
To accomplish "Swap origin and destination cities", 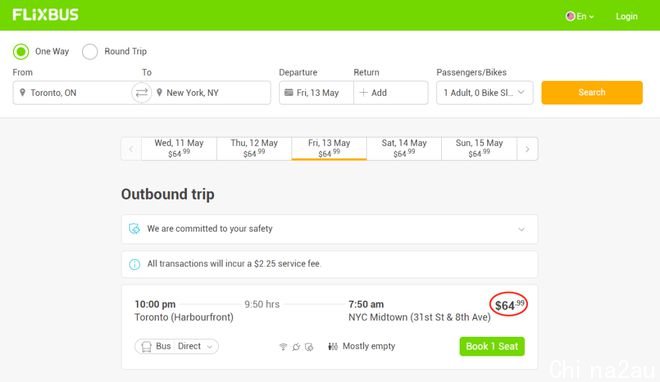I will point(141,93).
